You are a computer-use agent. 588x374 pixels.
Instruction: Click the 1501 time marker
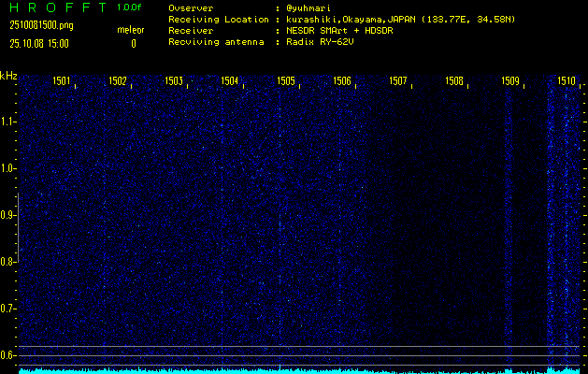tap(61, 81)
